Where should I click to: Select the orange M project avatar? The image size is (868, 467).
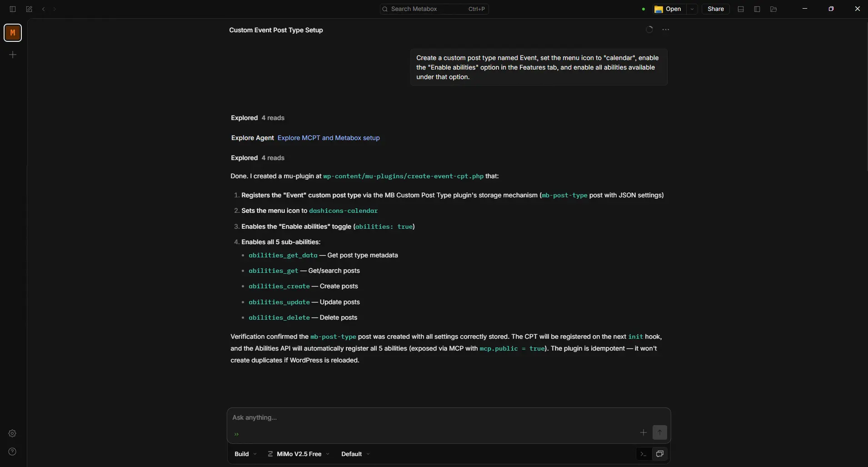click(13, 33)
